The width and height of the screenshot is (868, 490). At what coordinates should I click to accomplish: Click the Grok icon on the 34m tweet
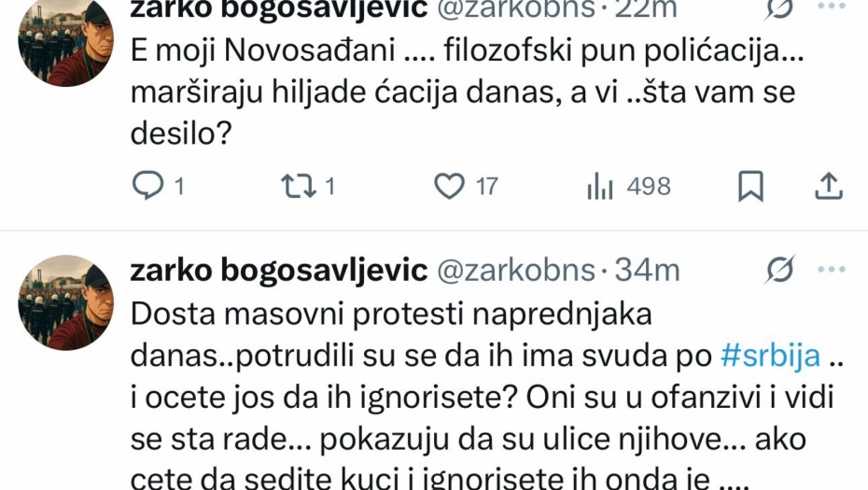click(778, 271)
